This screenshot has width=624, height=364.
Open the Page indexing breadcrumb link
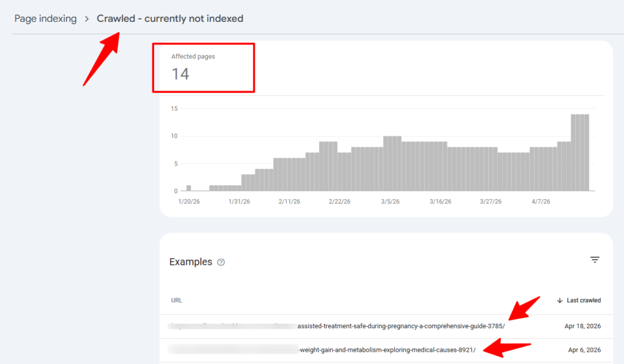tap(46, 19)
